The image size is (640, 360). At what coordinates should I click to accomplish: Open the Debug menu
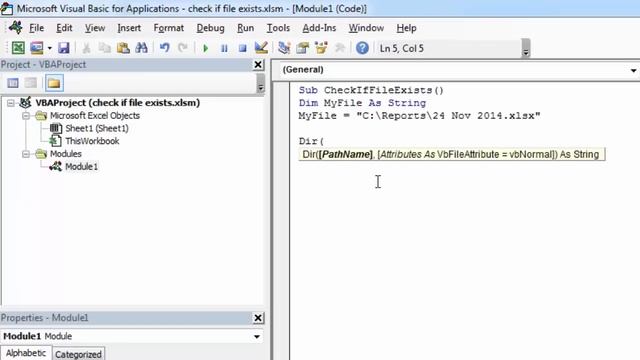click(x=210, y=28)
